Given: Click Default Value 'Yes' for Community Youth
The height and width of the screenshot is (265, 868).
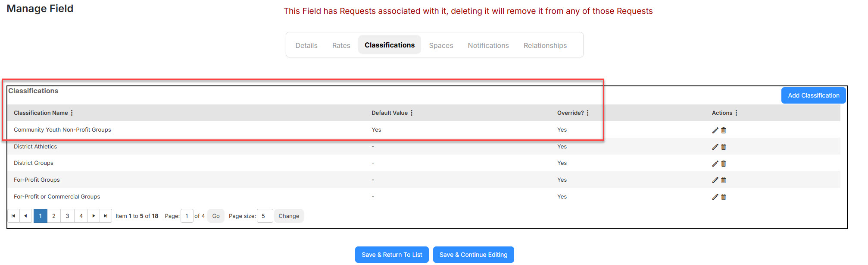Looking at the screenshot, I should coord(376,129).
